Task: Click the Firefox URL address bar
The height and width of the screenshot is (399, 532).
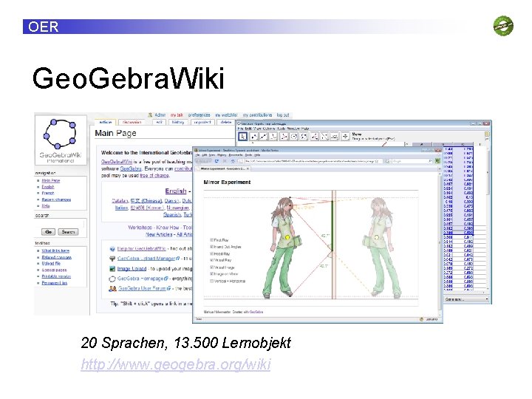Action: click(310, 161)
